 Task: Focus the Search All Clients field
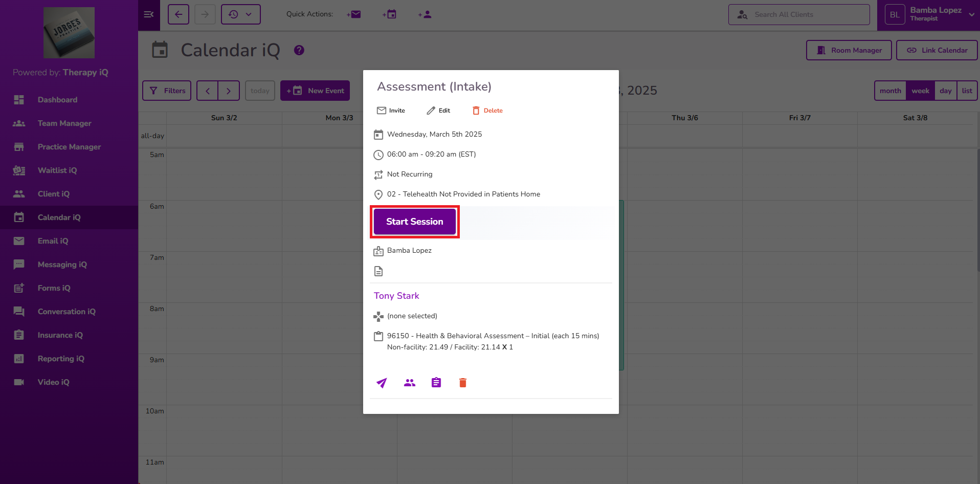pos(799,14)
